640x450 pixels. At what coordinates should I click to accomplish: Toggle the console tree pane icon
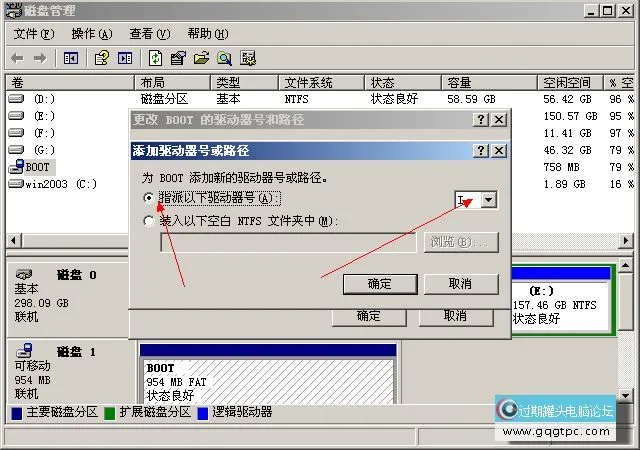pos(71,58)
